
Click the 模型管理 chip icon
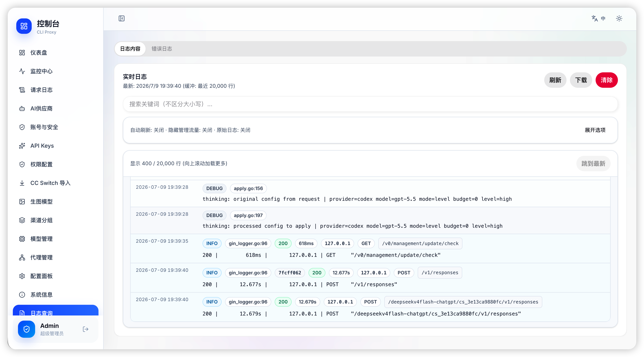pyautogui.click(x=22, y=239)
